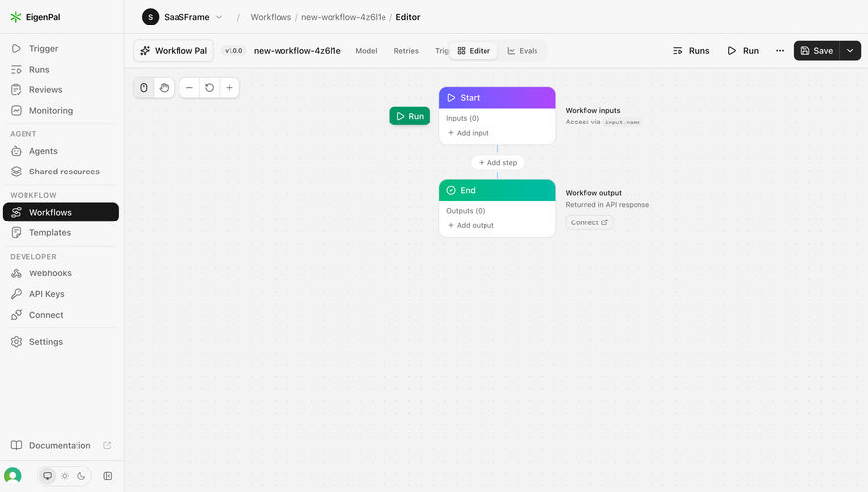This screenshot has height=492, width=868.
Task: Open Workflow Pal assistant
Action: point(174,50)
